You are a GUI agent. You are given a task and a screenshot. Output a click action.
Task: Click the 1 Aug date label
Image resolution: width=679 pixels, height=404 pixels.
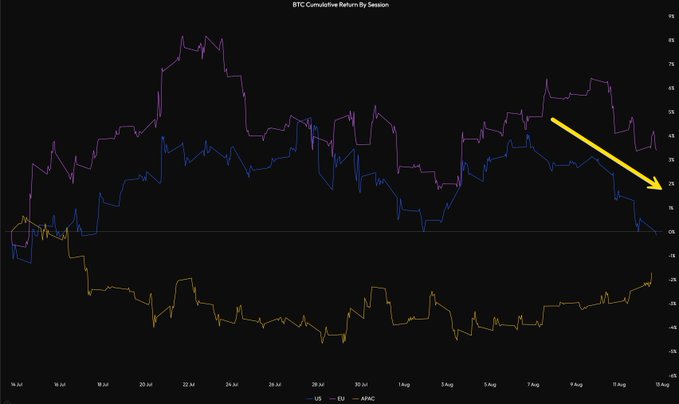[404, 384]
